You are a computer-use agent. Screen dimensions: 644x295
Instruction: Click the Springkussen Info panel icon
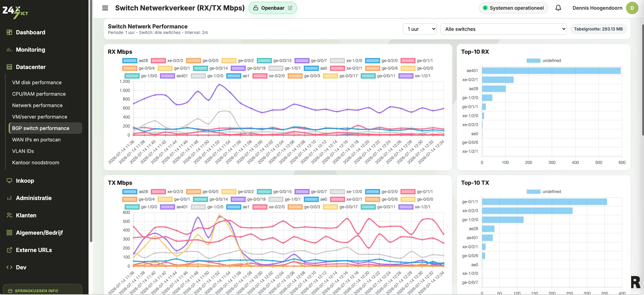(10, 291)
